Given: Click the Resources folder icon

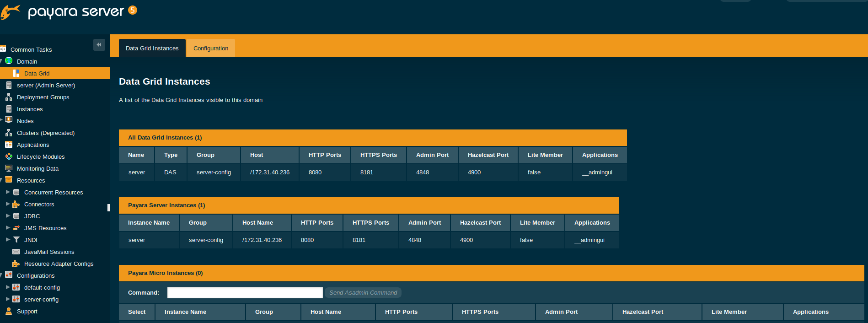Looking at the screenshot, I should 9,180.
